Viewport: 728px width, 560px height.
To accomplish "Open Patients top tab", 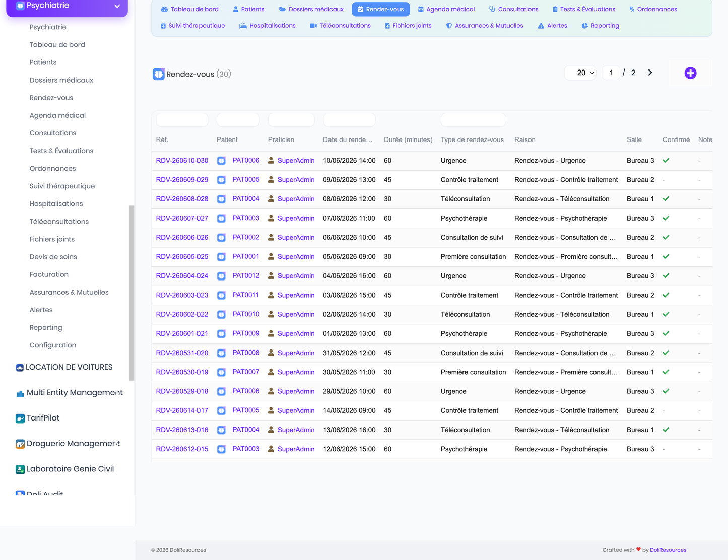I will click(248, 9).
